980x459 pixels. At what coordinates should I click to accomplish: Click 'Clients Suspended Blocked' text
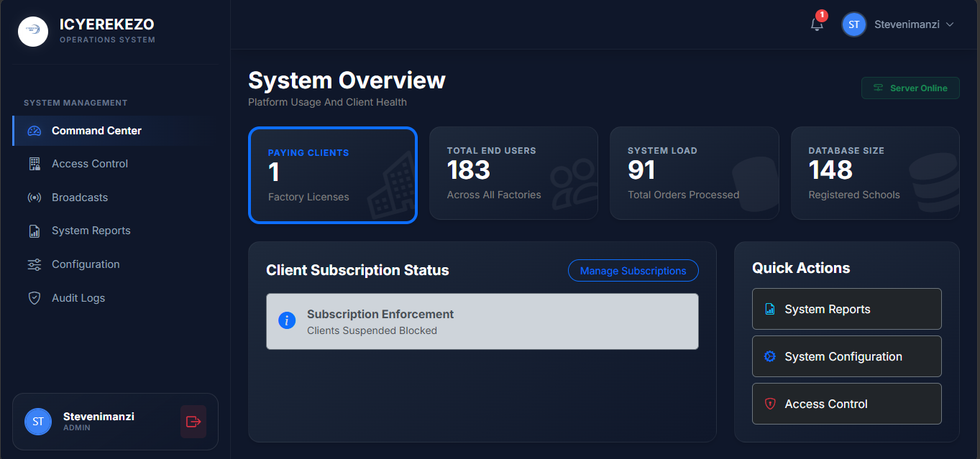[x=372, y=330]
